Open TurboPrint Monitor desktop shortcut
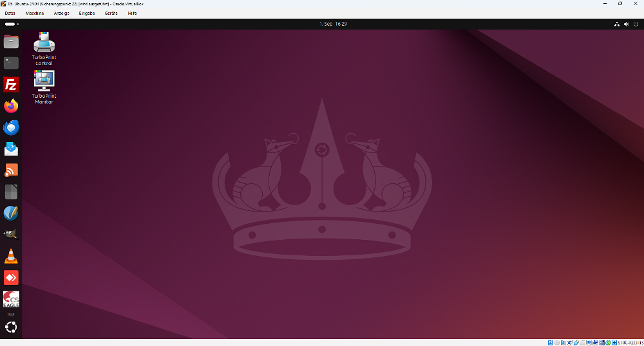The height and width of the screenshot is (346, 644). pos(44,87)
